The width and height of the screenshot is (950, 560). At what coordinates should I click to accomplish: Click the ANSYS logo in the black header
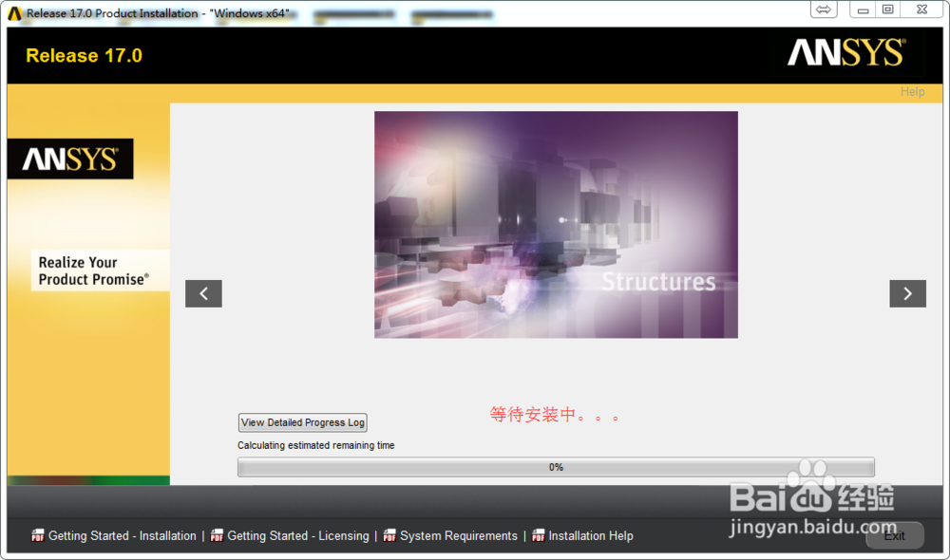(846, 52)
